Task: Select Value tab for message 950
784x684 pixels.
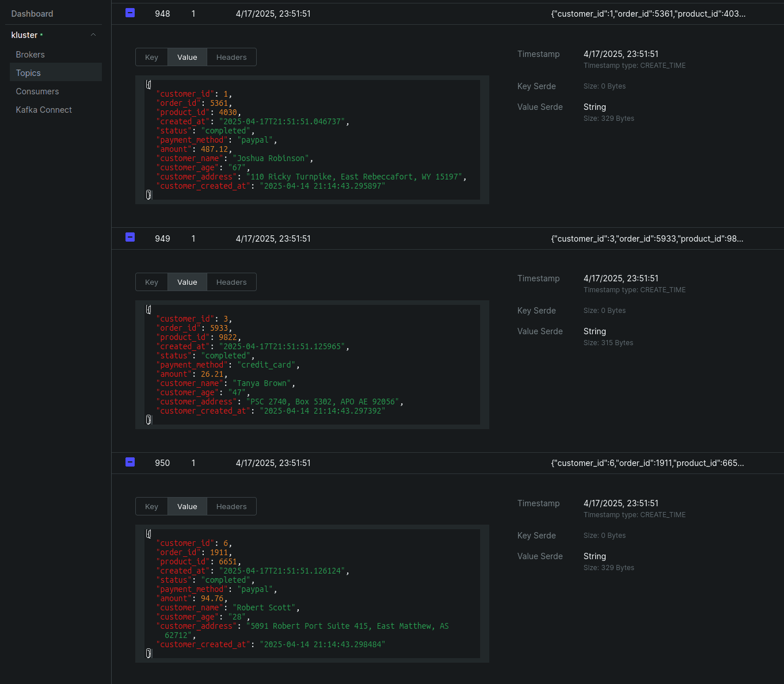Action: (187, 507)
